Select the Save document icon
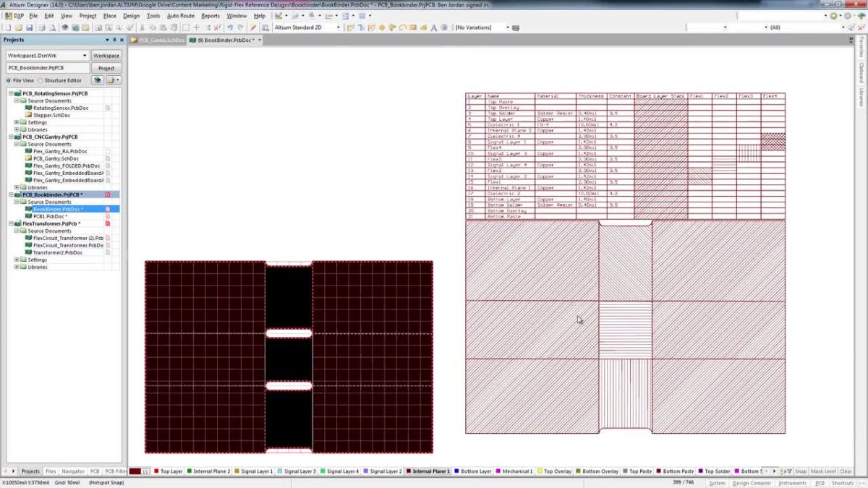The height and width of the screenshot is (488, 868). coord(30,27)
